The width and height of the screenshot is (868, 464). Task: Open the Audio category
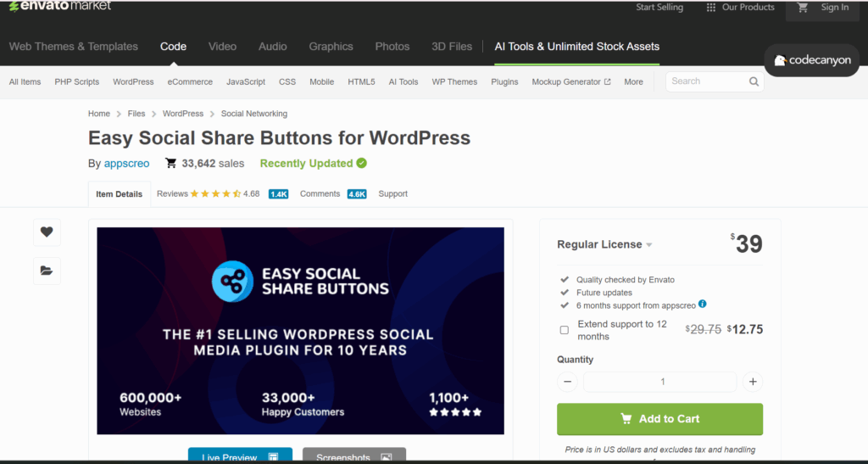click(x=272, y=47)
